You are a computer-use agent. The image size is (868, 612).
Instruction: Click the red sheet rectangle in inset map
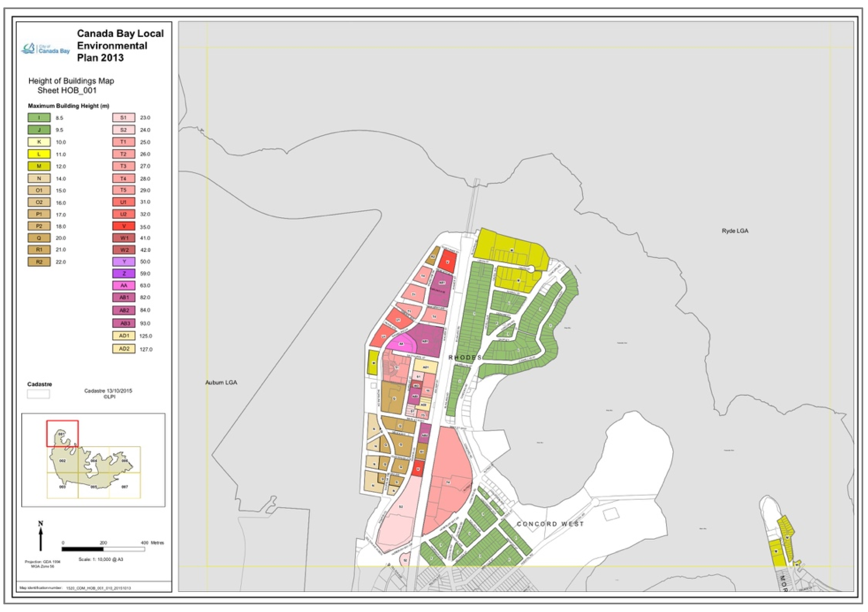pyautogui.click(x=62, y=433)
